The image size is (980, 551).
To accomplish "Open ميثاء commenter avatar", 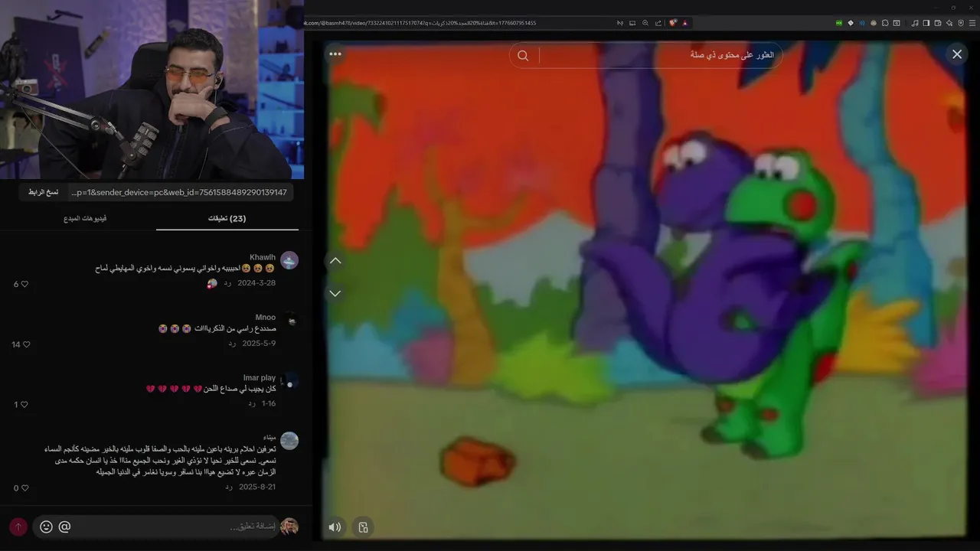I will [x=289, y=441].
